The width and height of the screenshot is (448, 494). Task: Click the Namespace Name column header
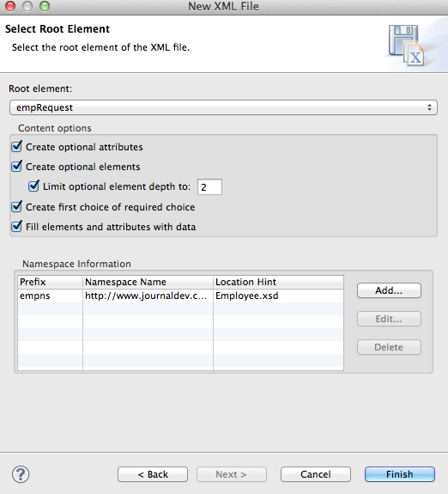pos(148,282)
